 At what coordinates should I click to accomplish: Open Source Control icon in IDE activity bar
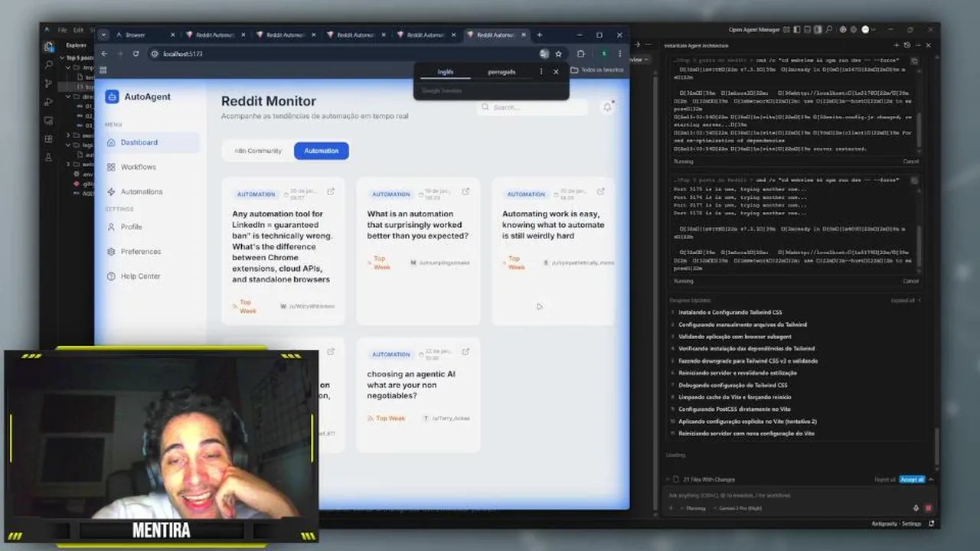pos(49,83)
